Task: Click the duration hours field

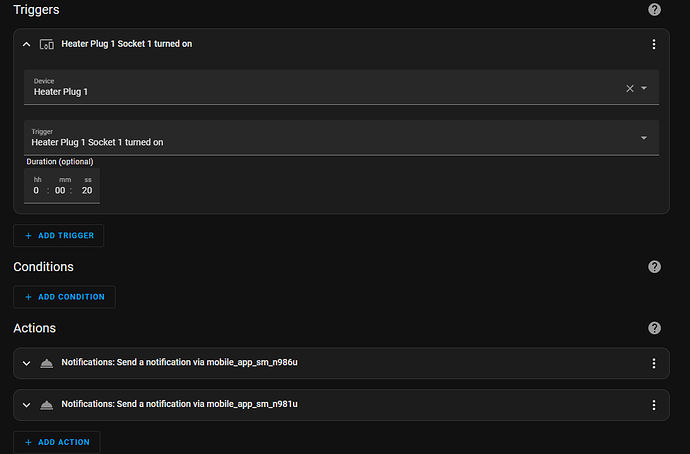Action: click(x=37, y=190)
